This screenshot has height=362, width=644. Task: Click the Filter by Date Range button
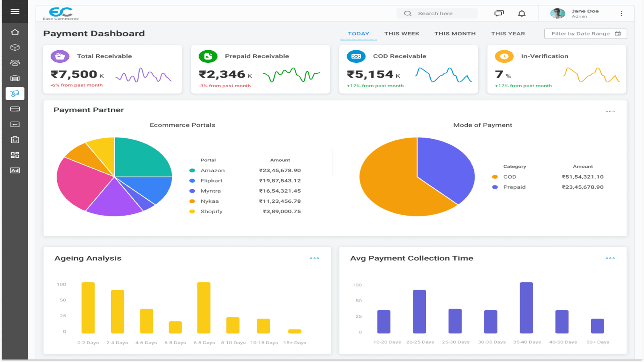(585, 34)
